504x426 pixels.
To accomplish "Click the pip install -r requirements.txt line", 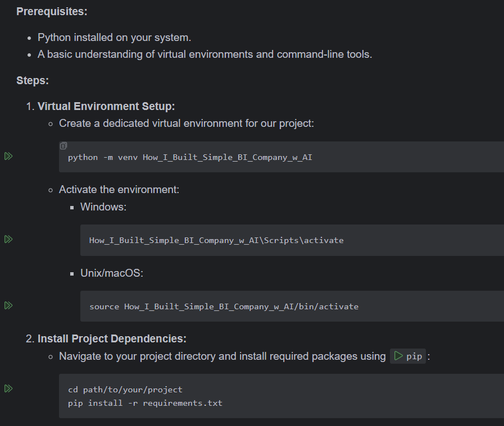I will 145,403.
